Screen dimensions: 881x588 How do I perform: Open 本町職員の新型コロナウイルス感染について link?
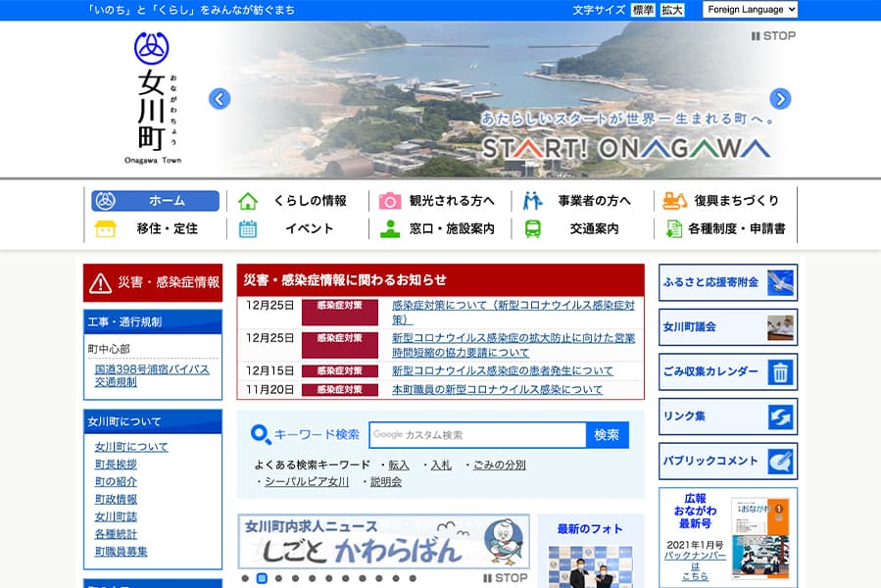point(497,390)
